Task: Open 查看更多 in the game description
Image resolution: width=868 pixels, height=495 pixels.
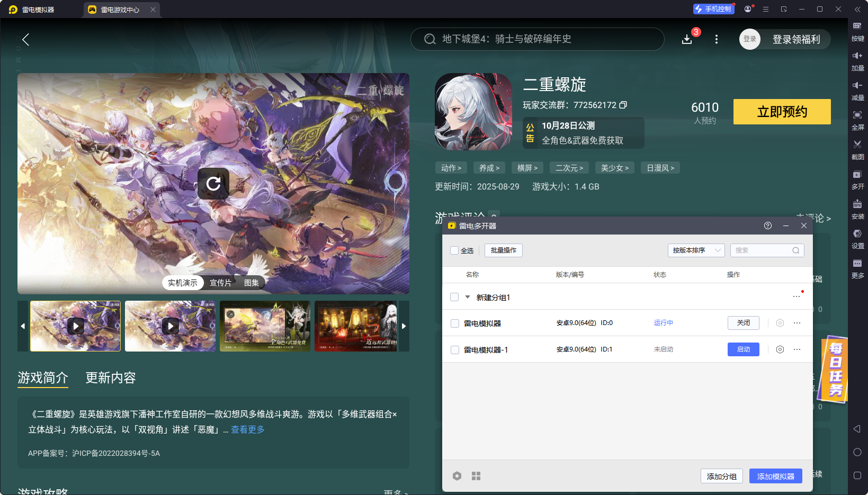Action: (247, 429)
